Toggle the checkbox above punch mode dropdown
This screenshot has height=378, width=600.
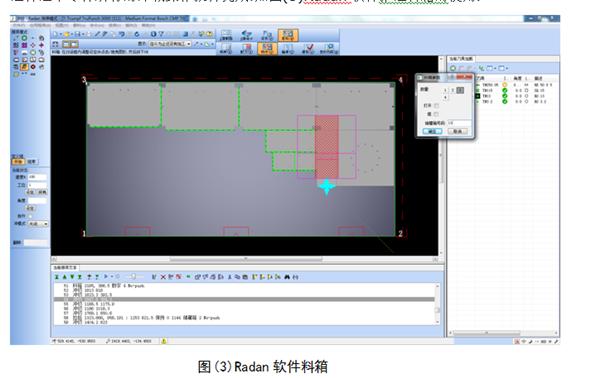tap(31, 216)
